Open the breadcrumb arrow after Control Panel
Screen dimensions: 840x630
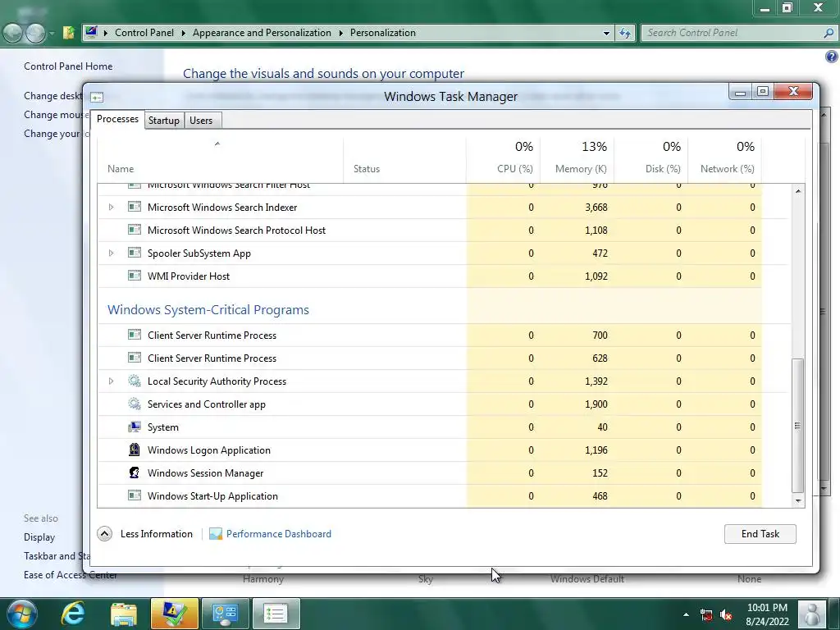click(183, 33)
